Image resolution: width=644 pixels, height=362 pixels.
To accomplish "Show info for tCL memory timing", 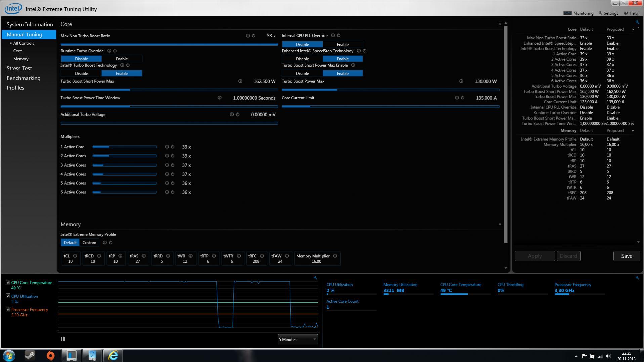I will point(75,256).
